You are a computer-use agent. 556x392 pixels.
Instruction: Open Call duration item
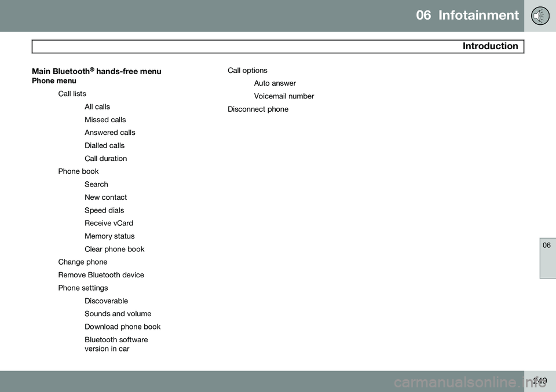(x=105, y=159)
